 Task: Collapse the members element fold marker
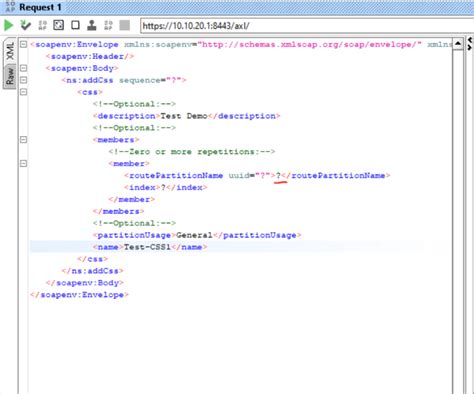point(23,140)
